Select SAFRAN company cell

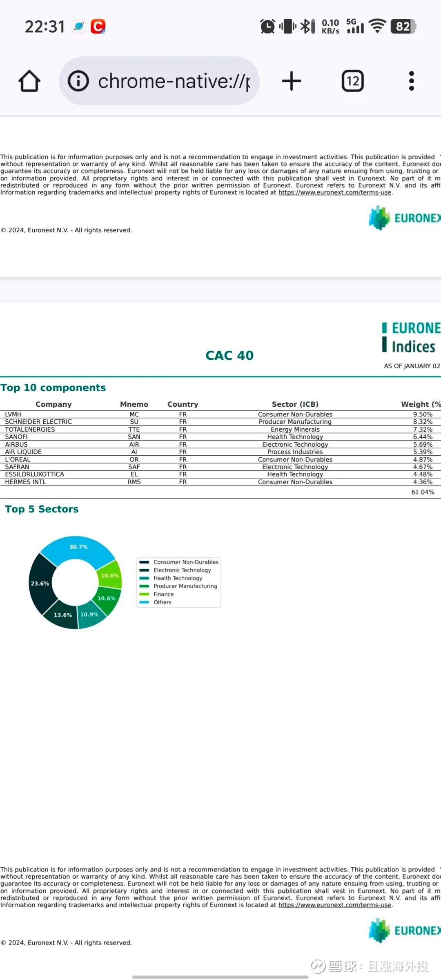[17, 467]
